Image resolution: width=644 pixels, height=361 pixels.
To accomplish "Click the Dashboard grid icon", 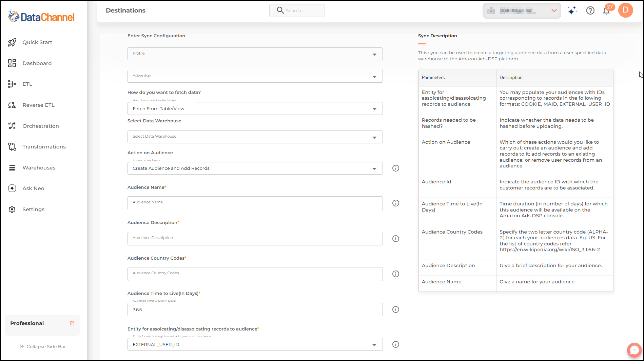I will pyautogui.click(x=12, y=63).
